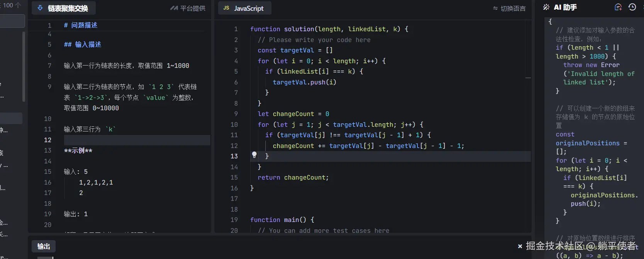644x259 pixels.
Task: Click the AI 助手 panel title
Action: point(565,7)
